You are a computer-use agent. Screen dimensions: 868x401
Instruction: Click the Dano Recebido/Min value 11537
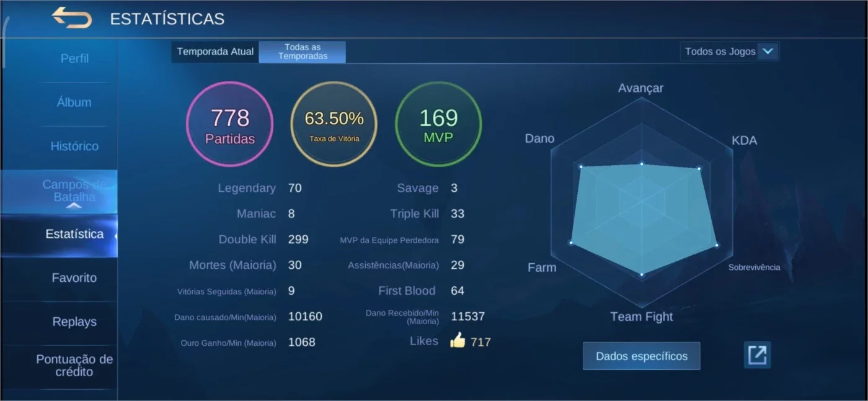point(468,317)
